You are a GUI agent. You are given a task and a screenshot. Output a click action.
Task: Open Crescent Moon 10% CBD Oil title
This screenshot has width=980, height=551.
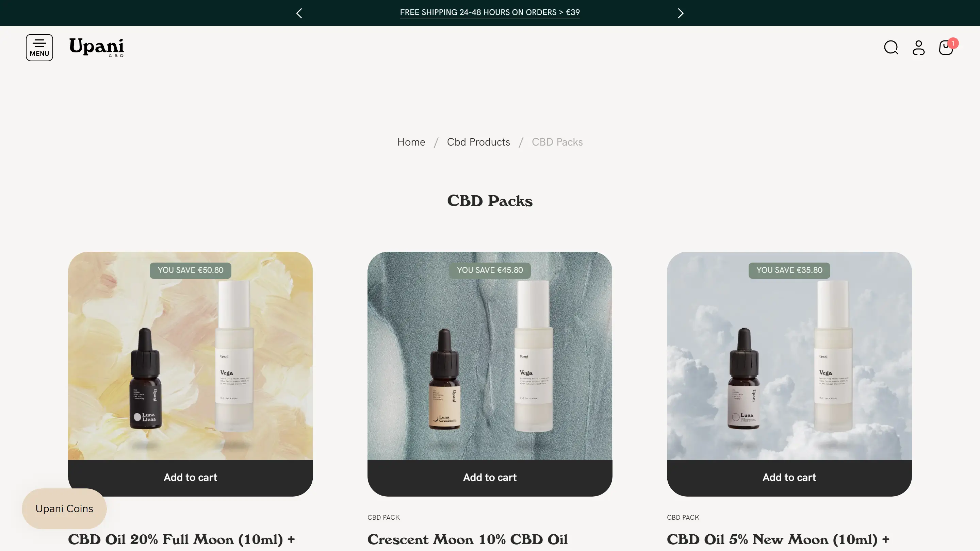467,539
